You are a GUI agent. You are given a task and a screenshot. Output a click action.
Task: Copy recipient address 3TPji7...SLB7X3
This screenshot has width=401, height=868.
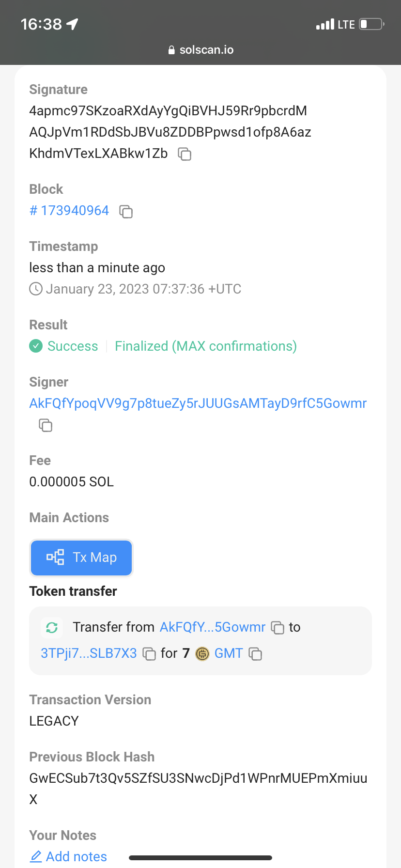(x=149, y=653)
